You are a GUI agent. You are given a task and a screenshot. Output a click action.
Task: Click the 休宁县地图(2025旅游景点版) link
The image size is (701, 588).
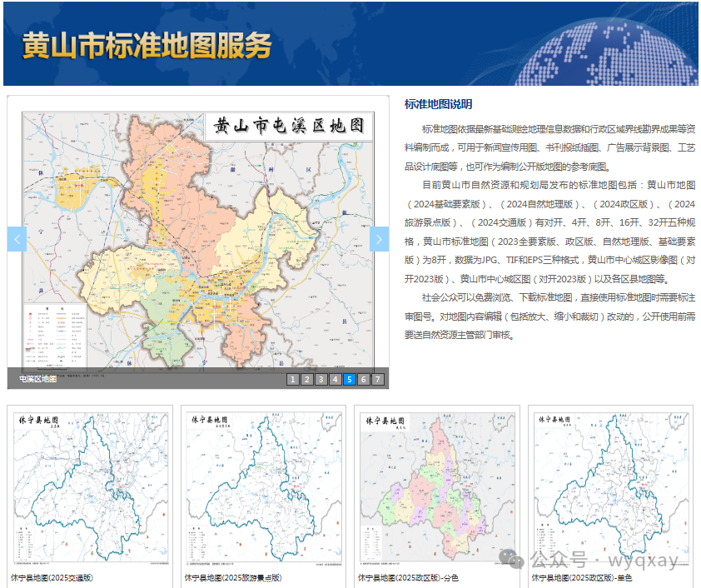coord(233,578)
